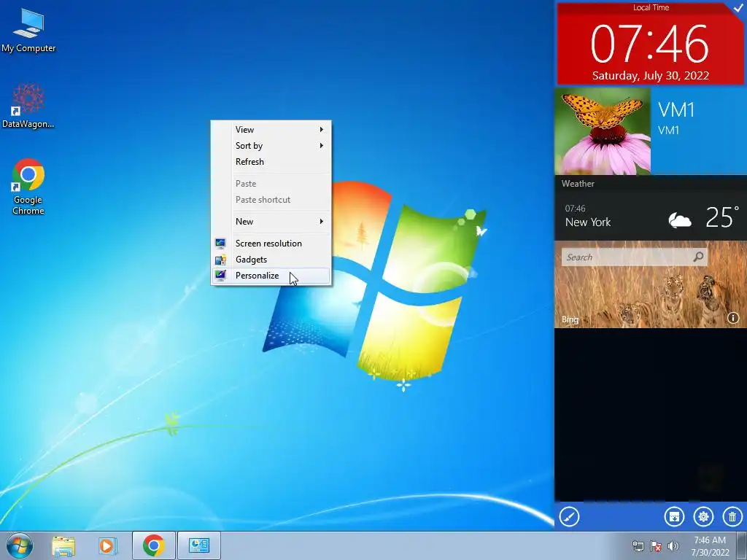Viewport: 747px width, 560px height.
Task: Click the gadget panel app taskbar button
Action: [x=199, y=545]
